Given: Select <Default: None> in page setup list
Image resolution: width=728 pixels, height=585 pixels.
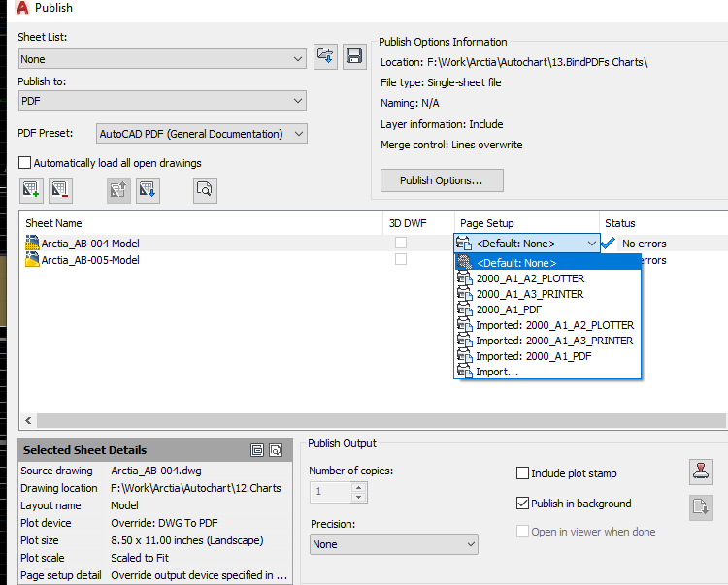Looking at the screenshot, I should click(x=547, y=263).
